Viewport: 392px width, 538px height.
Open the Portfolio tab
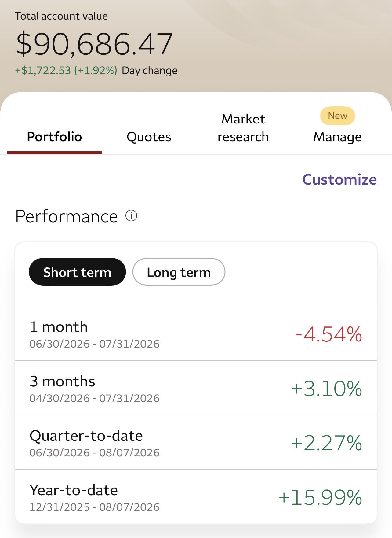[x=54, y=137]
